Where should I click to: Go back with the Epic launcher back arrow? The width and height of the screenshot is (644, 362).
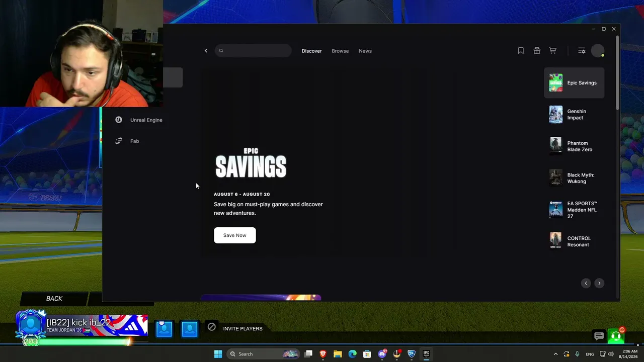(206, 51)
